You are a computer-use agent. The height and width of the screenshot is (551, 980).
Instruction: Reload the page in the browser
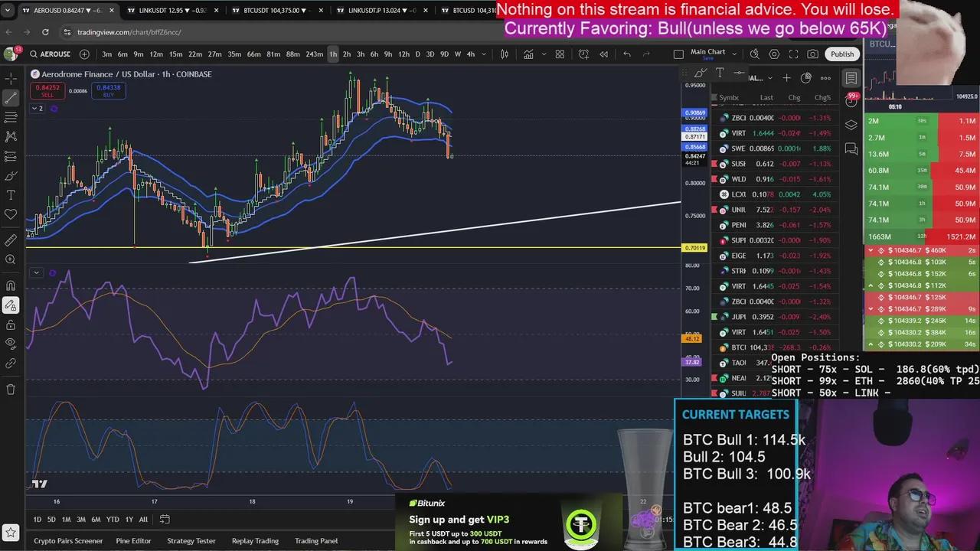[45, 32]
